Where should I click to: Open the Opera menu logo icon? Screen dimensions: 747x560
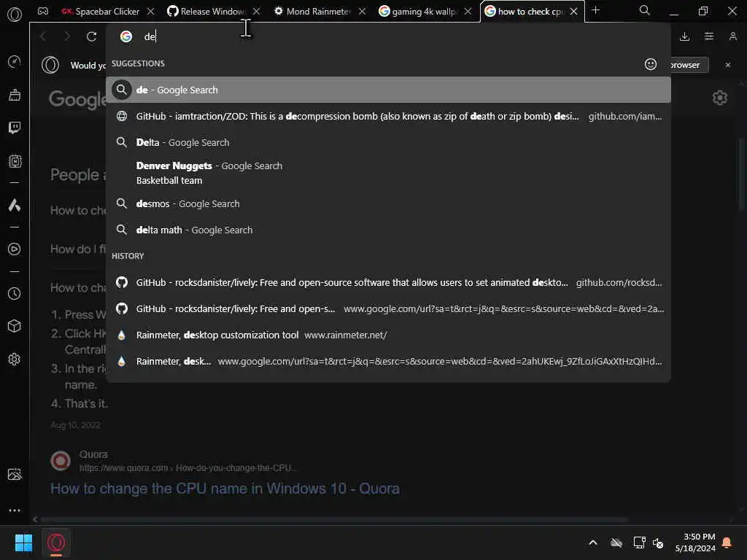pos(15,15)
